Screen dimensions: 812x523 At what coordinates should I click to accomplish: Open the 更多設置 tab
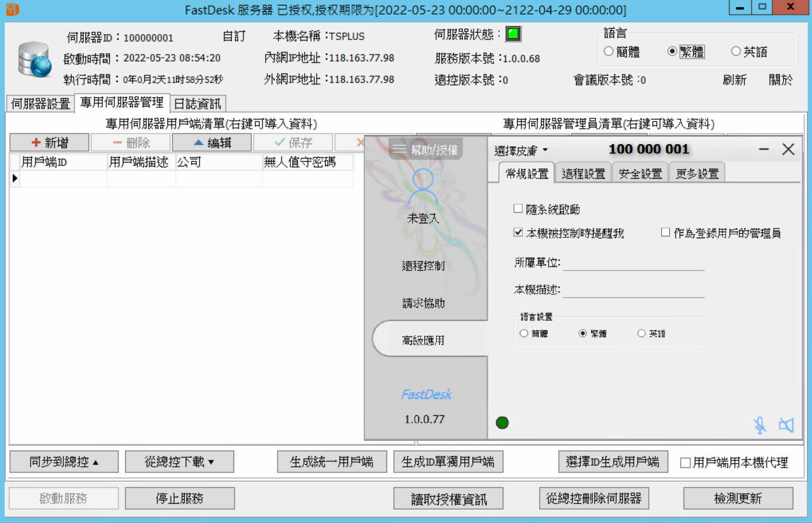point(697,173)
